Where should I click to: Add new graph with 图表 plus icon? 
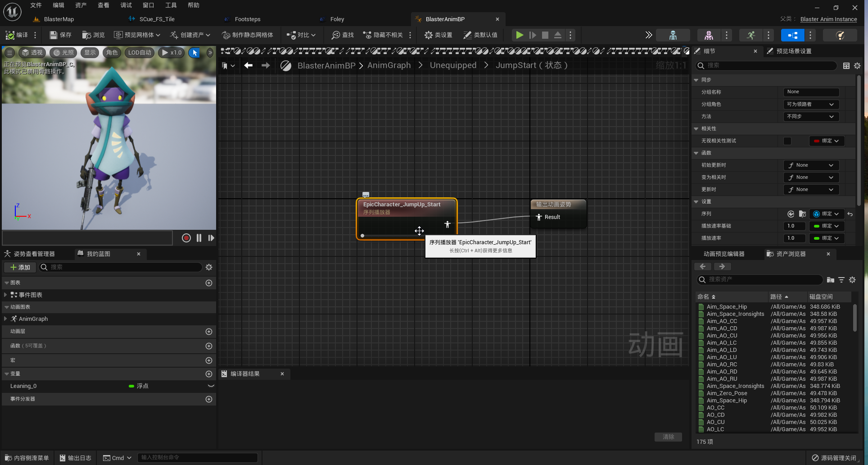[x=209, y=283]
